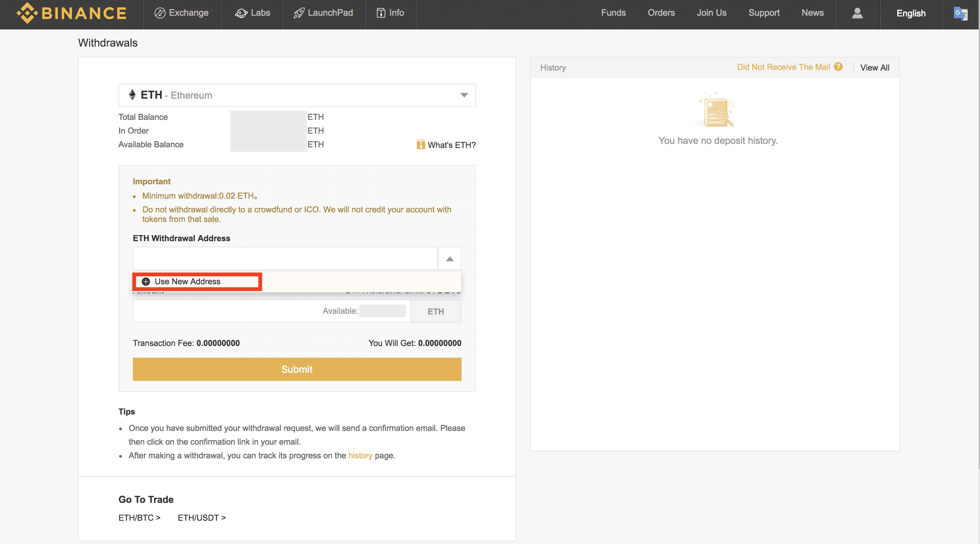The width and height of the screenshot is (980, 544).
Task: Click the LaunchPad rocket icon
Action: click(x=299, y=13)
